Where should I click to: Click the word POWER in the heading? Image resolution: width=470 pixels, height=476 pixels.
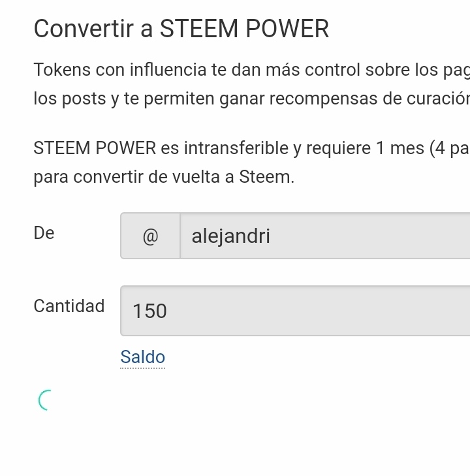(x=287, y=29)
